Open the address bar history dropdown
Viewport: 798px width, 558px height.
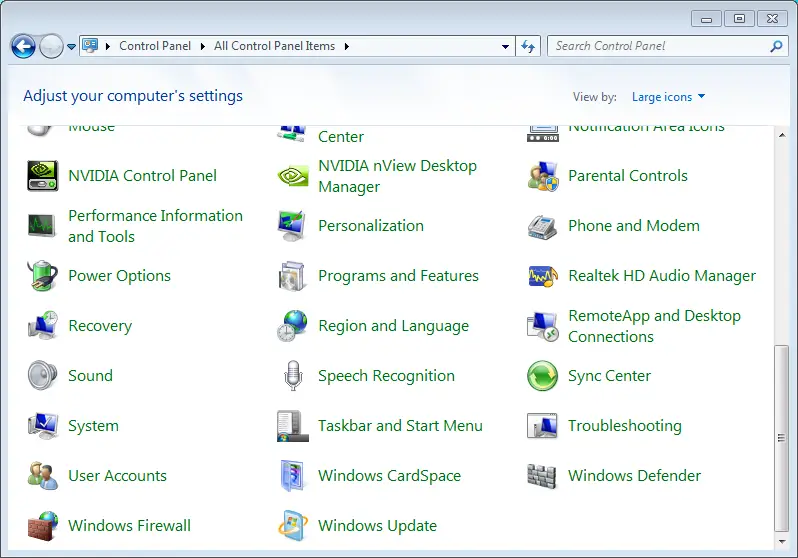click(505, 46)
